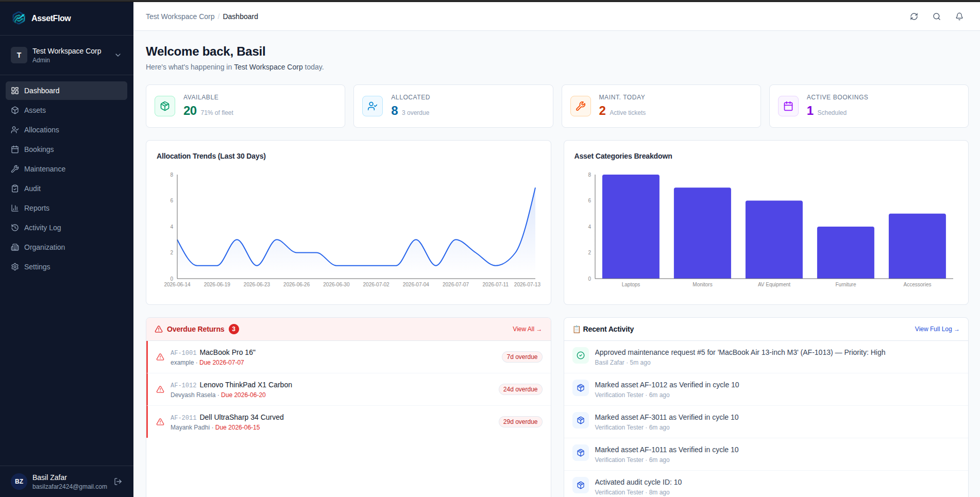This screenshot has width=980, height=497.
Task: Click the Available box icon
Action: point(165,106)
